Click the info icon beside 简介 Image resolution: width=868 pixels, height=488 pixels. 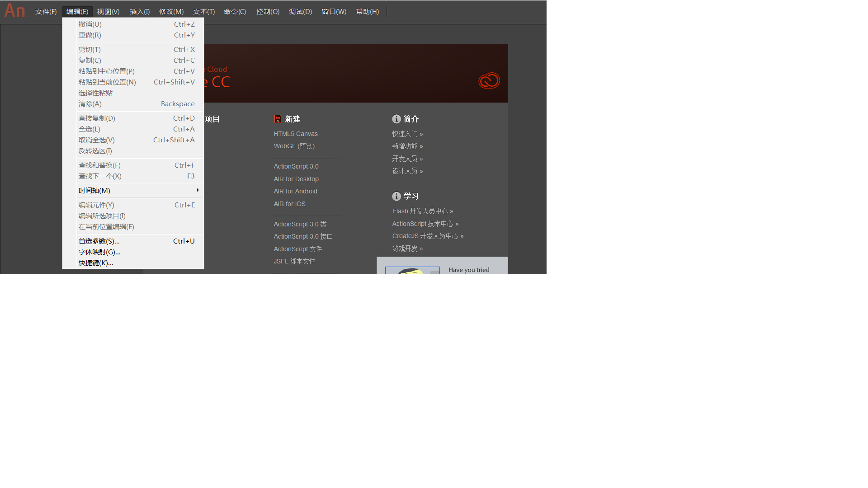396,119
